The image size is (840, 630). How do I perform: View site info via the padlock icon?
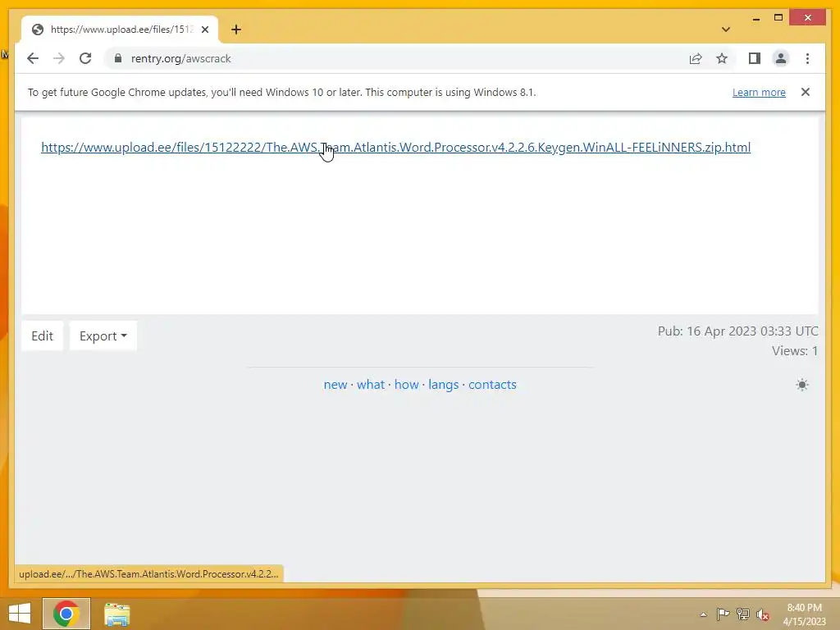[118, 58]
